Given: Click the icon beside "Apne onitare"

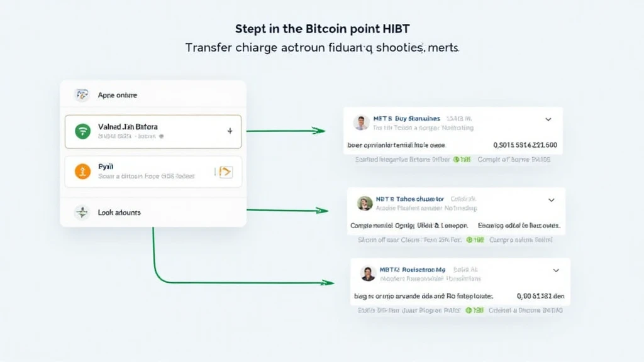Looking at the screenshot, I should coord(82,96).
